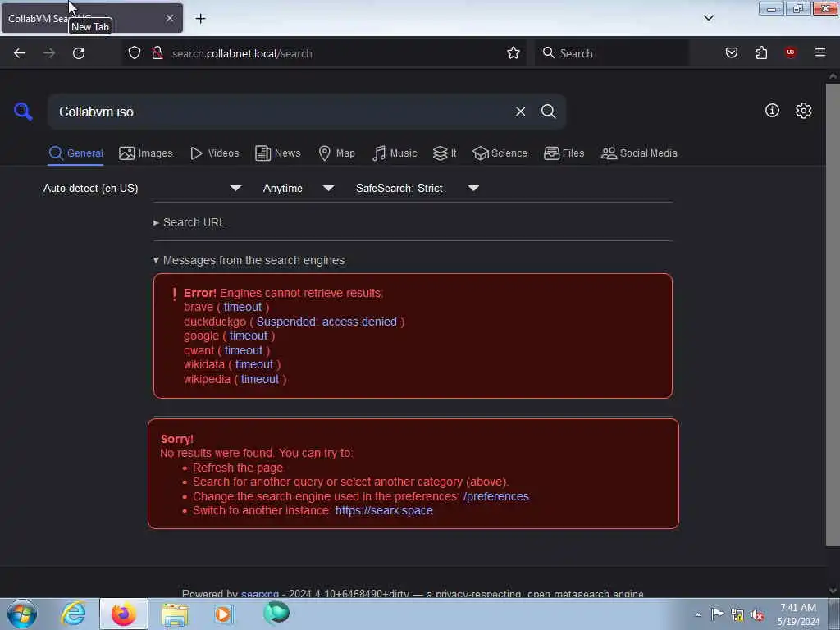Switch to the News category
The height and width of the screenshot is (630, 840).
pyautogui.click(x=278, y=153)
